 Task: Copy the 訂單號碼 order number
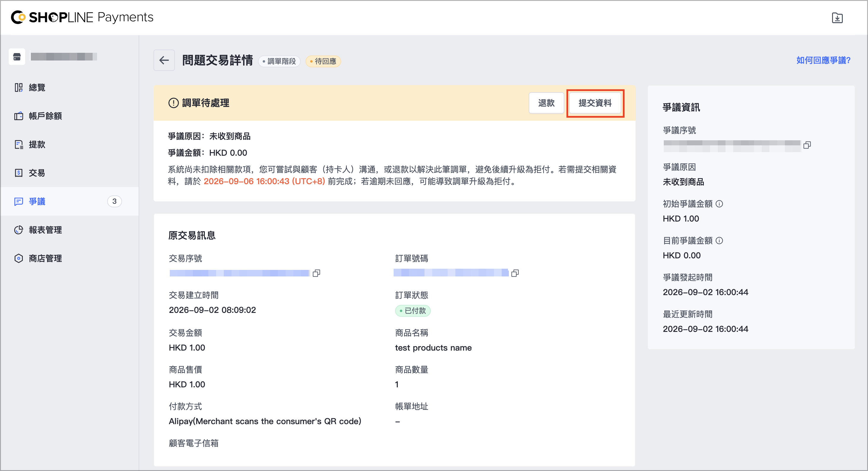point(515,273)
